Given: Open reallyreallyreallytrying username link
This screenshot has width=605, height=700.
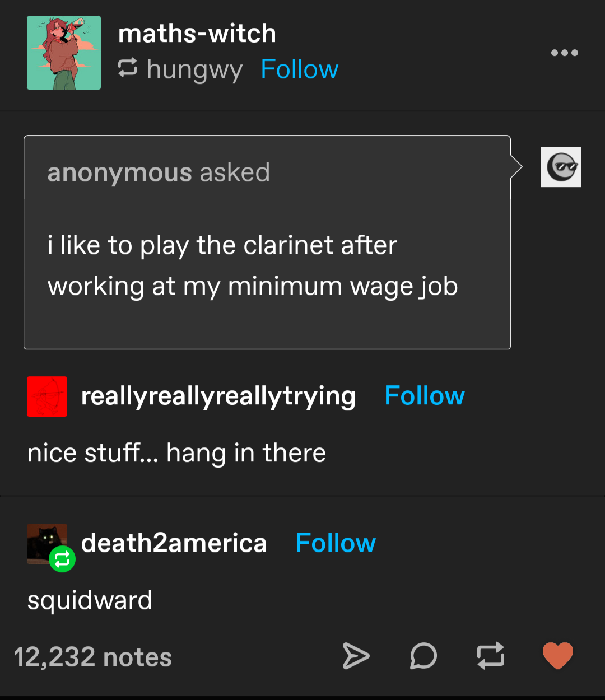Looking at the screenshot, I should click(218, 397).
